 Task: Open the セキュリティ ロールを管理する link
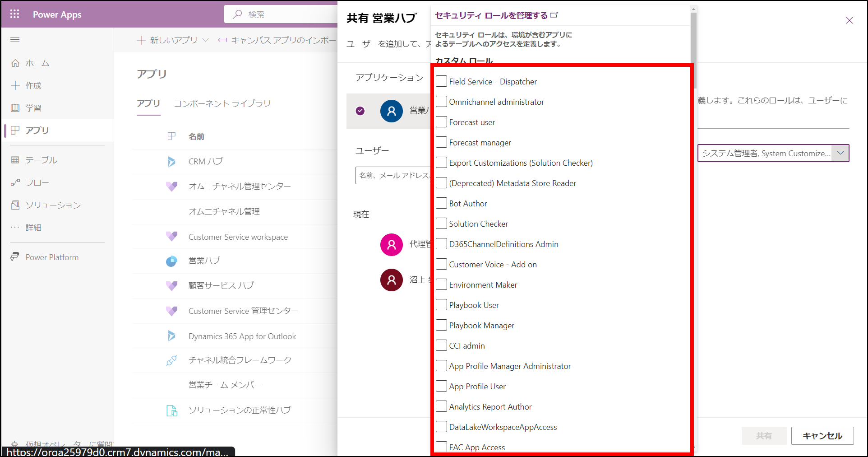[x=496, y=15]
